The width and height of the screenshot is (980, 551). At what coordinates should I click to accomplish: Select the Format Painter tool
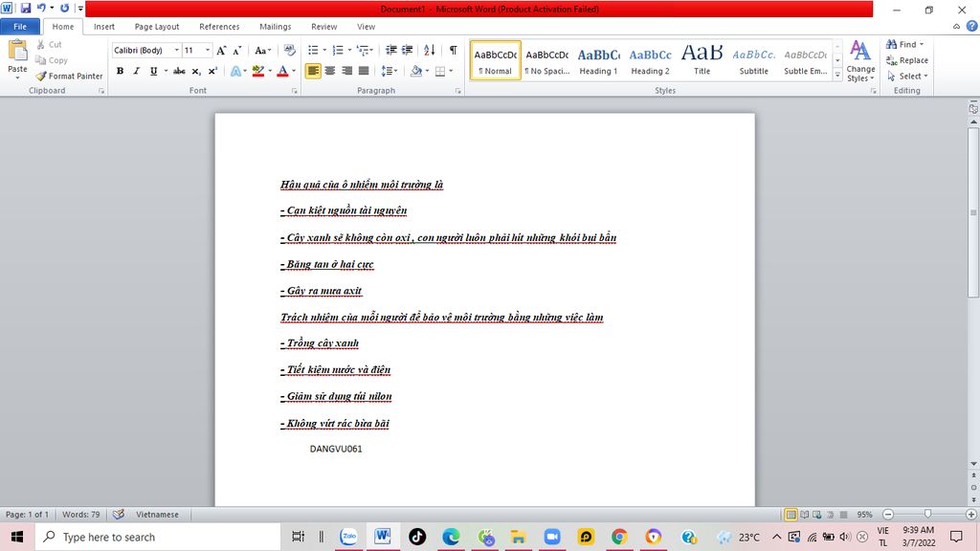click(x=69, y=76)
